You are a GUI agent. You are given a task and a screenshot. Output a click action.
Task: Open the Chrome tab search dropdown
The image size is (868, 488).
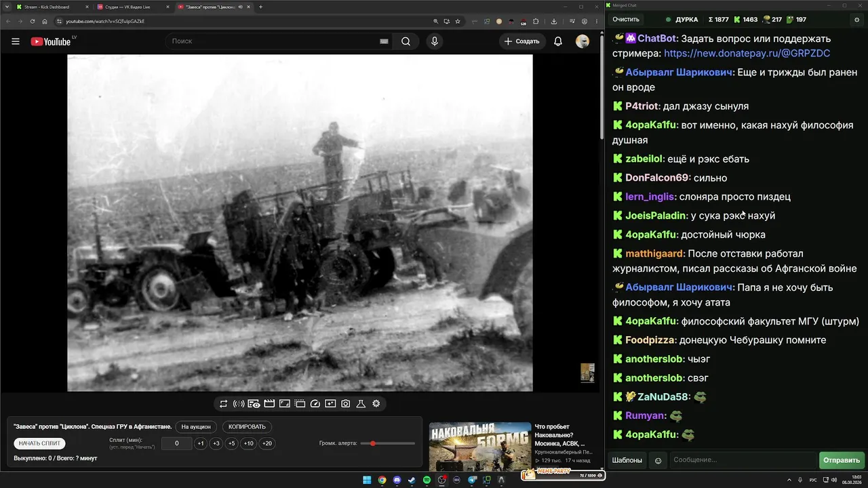pyautogui.click(x=5, y=7)
